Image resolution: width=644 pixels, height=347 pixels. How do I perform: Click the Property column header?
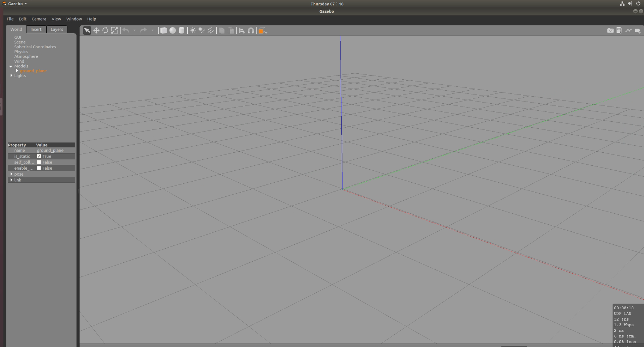(x=22, y=145)
